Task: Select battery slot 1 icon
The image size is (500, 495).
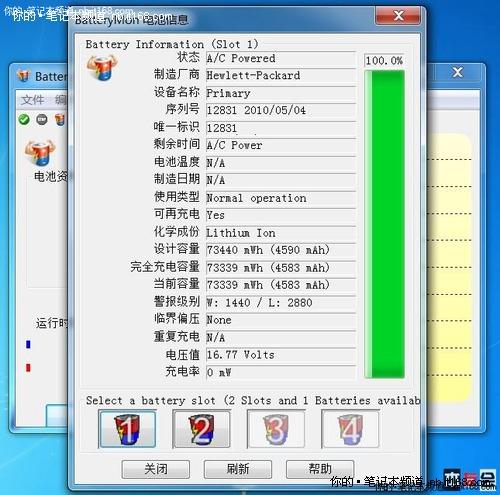Action: click(127, 429)
